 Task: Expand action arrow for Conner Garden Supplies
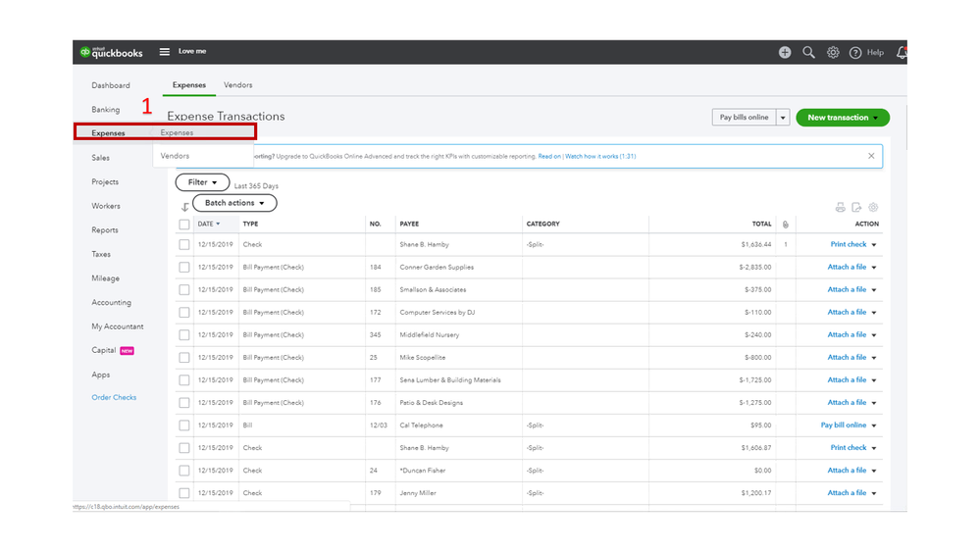point(874,268)
